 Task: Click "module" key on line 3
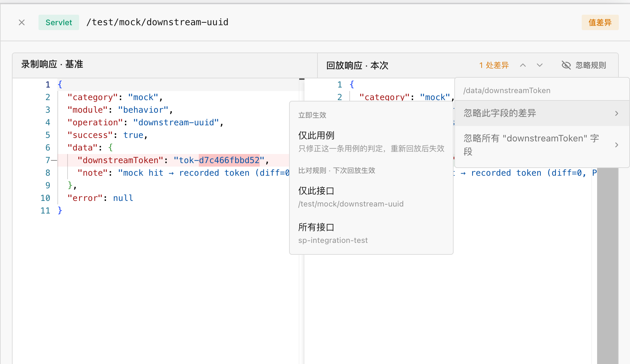[x=87, y=110]
